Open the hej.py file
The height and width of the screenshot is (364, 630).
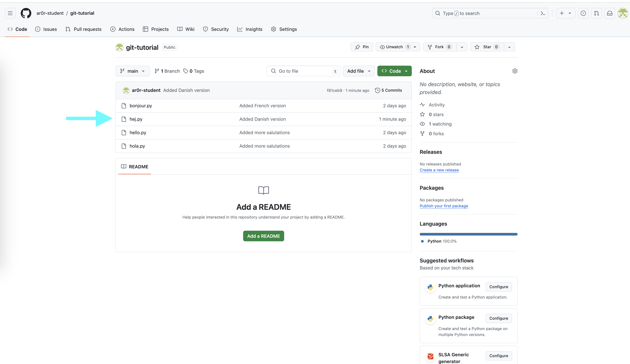pyautogui.click(x=136, y=119)
